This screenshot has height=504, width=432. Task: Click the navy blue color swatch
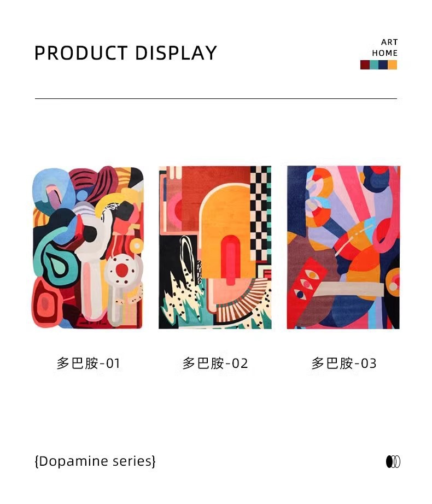coord(383,65)
